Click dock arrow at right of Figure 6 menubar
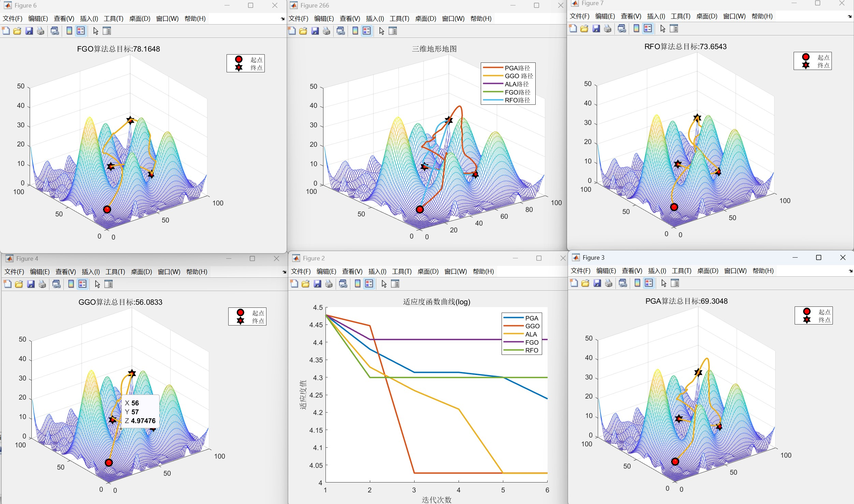Screen dimensions: 854x504 click(283, 19)
